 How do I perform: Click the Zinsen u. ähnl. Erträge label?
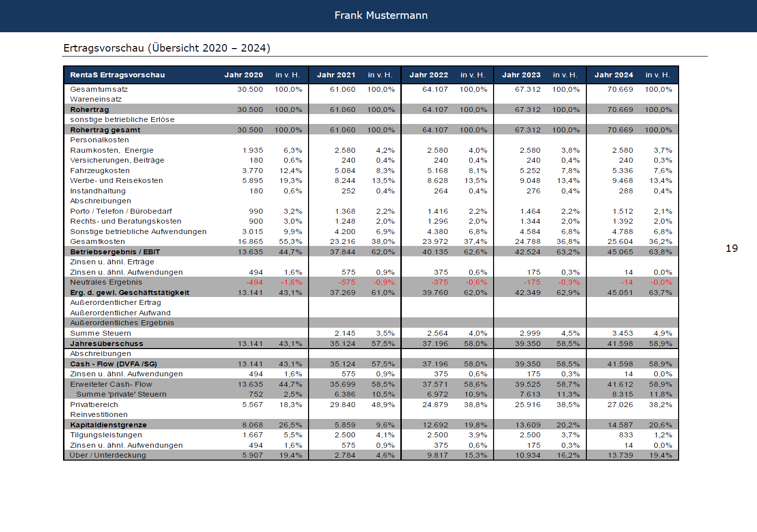(x=112, y=262)
